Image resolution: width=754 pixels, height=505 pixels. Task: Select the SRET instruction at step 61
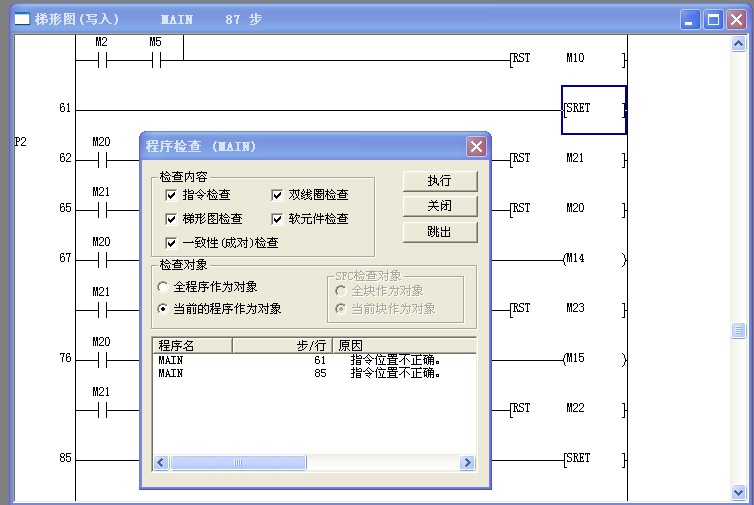tap(594, 109)
